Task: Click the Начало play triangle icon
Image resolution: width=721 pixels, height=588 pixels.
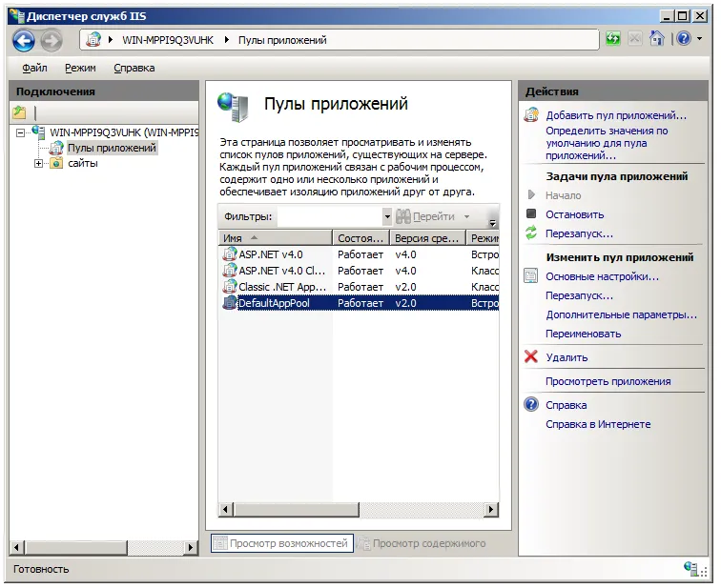Action: 531,194
